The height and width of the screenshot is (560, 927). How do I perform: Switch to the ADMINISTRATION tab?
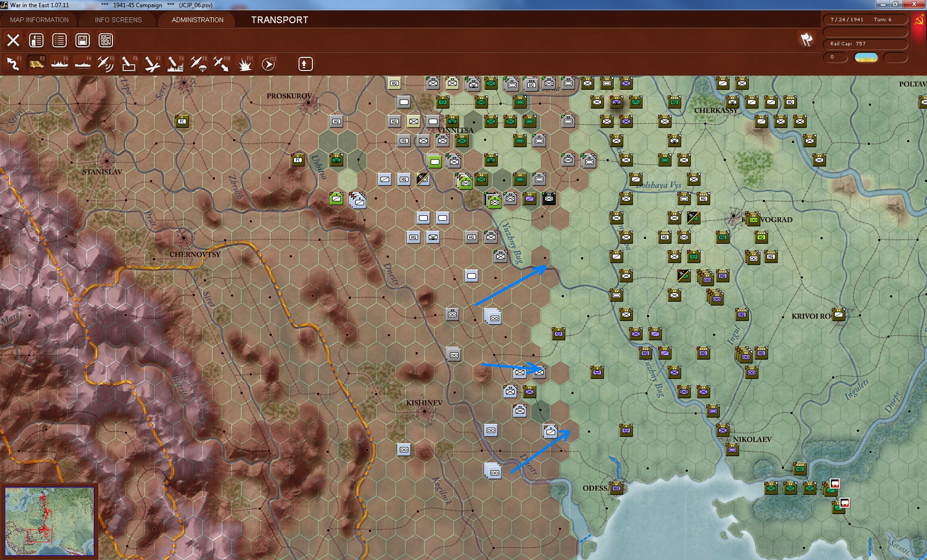coord(197,20)
